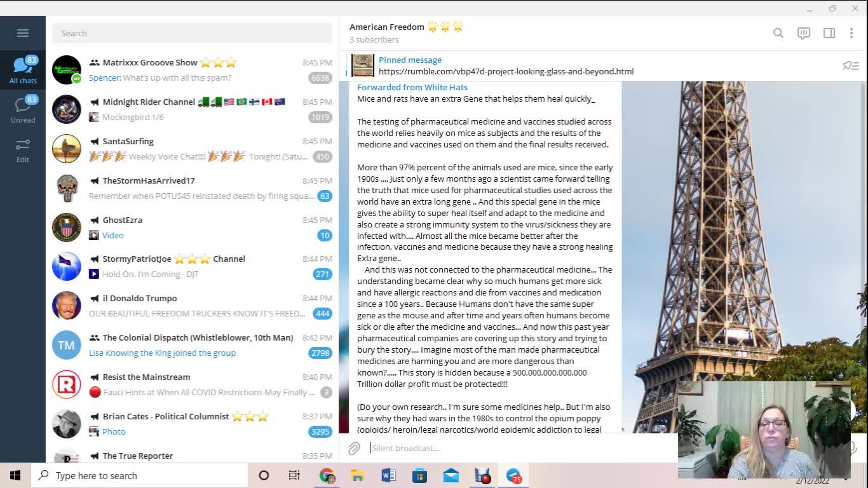Click the Resist the Mainstream R avatar
868x488 pixels.
[x=67, y=384]
